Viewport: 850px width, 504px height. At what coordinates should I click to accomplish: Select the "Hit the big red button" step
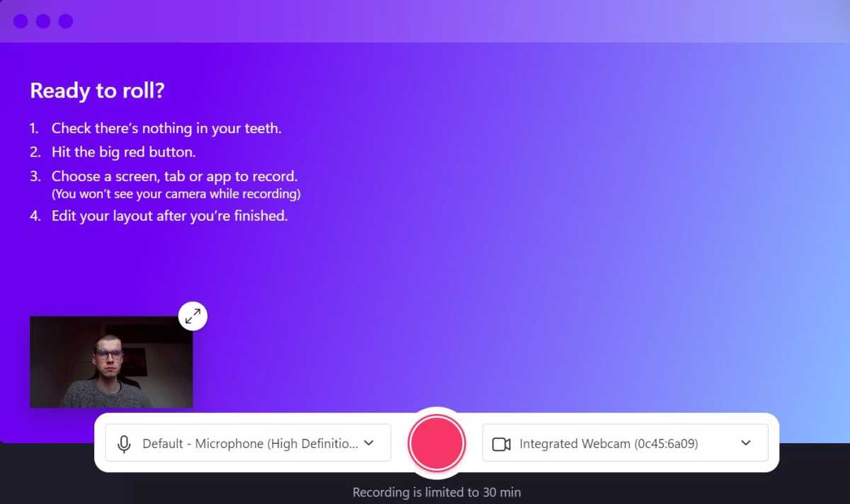click(123, 152)
